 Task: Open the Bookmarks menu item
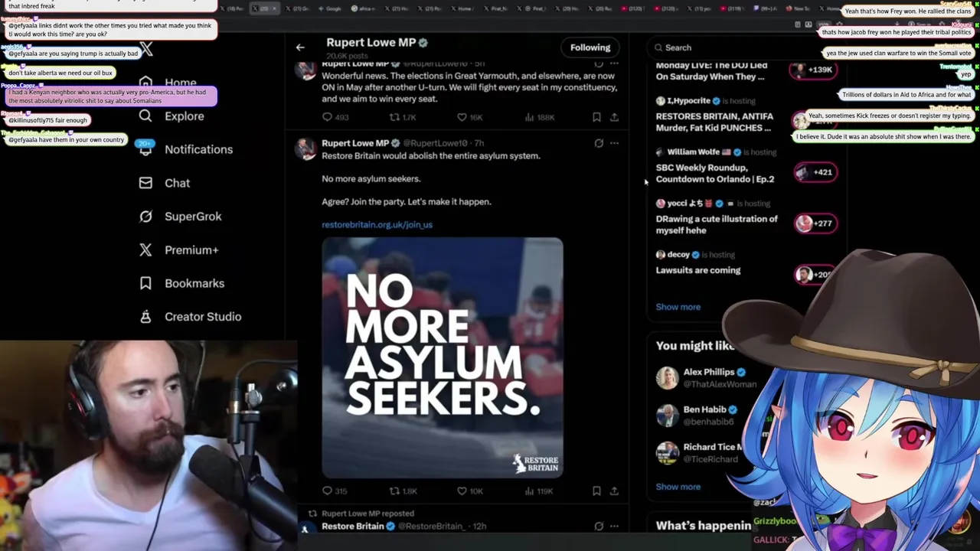pos(194,283)
